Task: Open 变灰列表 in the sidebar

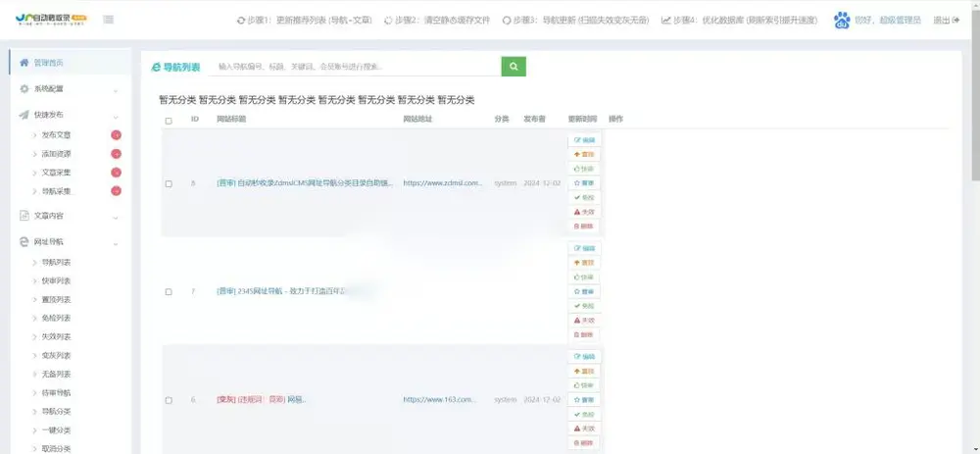Action: [x=56, y=356]
